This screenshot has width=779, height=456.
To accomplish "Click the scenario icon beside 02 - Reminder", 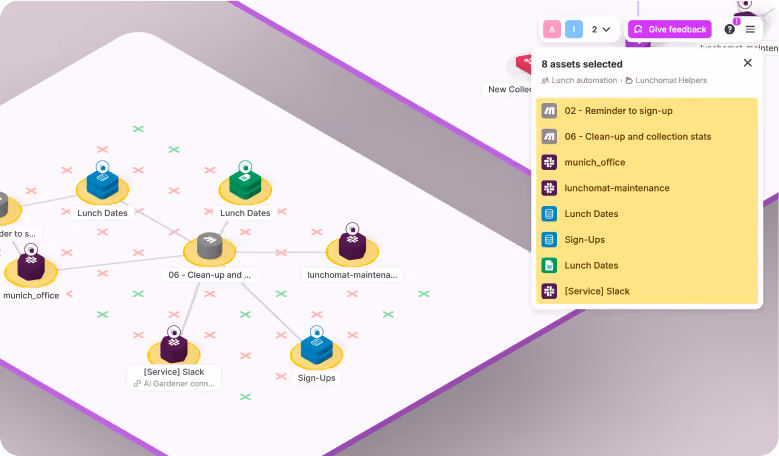I will [x=549, y=111].
